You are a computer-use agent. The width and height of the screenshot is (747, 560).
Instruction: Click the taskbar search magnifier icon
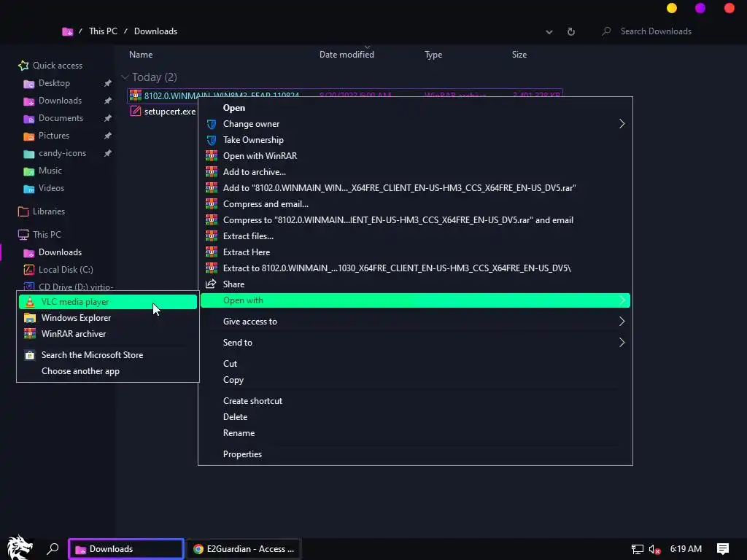(53, 548)
